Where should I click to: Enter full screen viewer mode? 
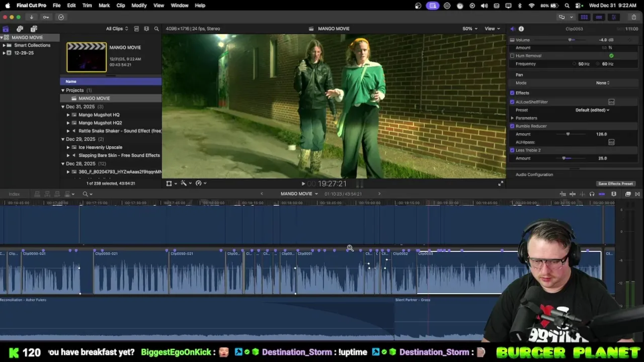(500, 184)
